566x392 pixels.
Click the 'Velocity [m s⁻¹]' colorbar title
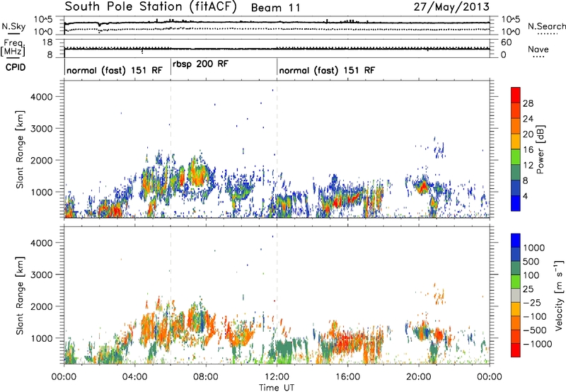(x=559, y=295)
